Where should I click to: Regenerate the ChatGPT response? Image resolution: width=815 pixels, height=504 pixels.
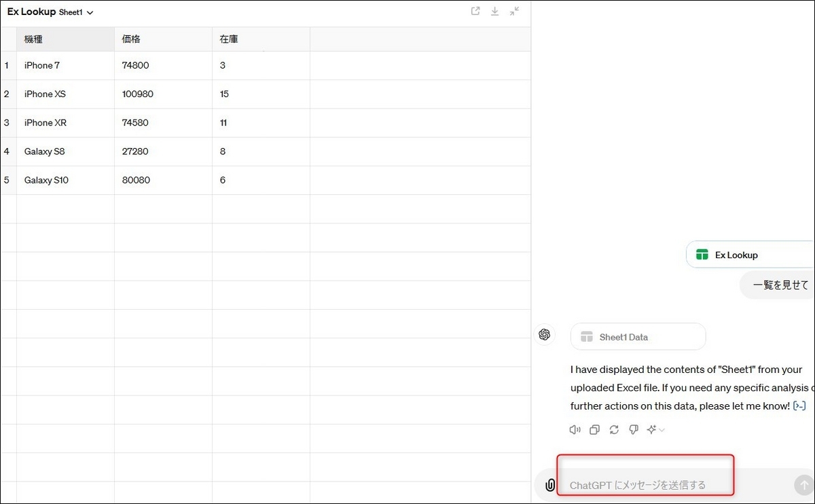pyautogui.click(x=614, y=429)
